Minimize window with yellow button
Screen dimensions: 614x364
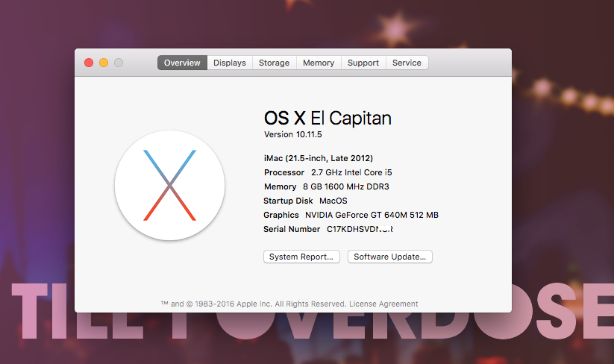[104, 63]
